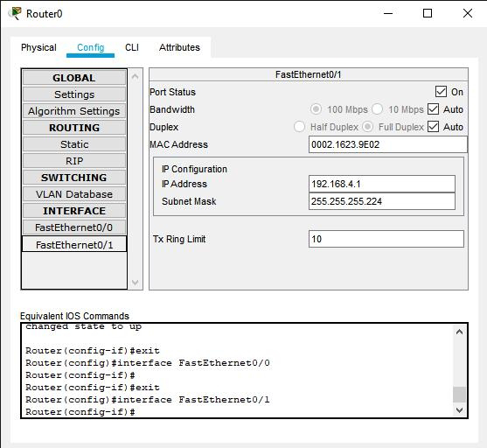Click the IOS commands scrollbar thumb
This screenshot has height=448, width=487.
(x=459, y=395)
